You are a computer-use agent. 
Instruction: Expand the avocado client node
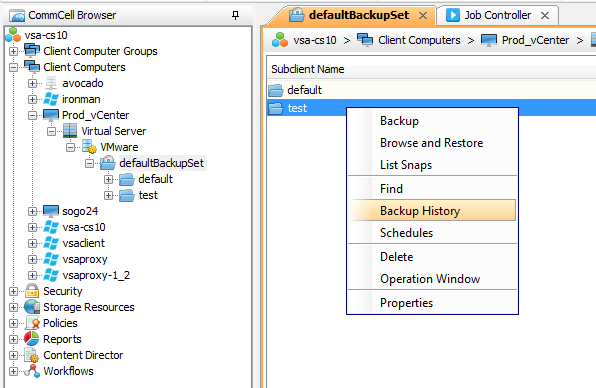coord(33,83)
